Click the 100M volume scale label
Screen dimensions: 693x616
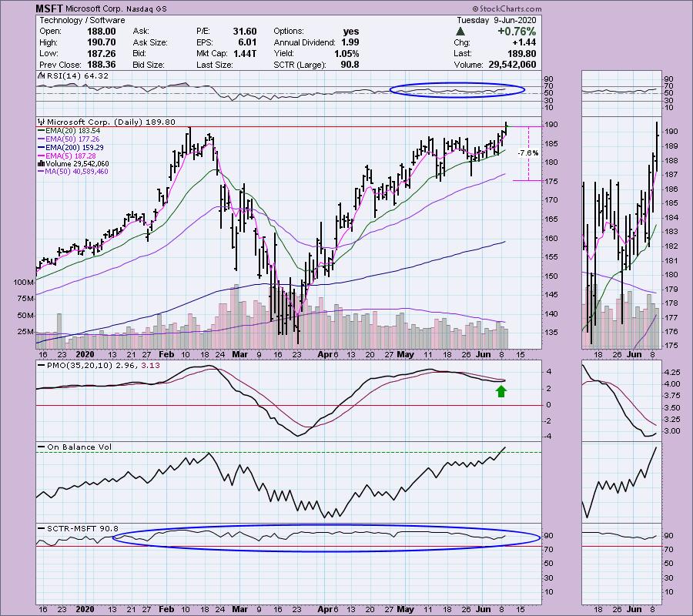coord(24,282)
